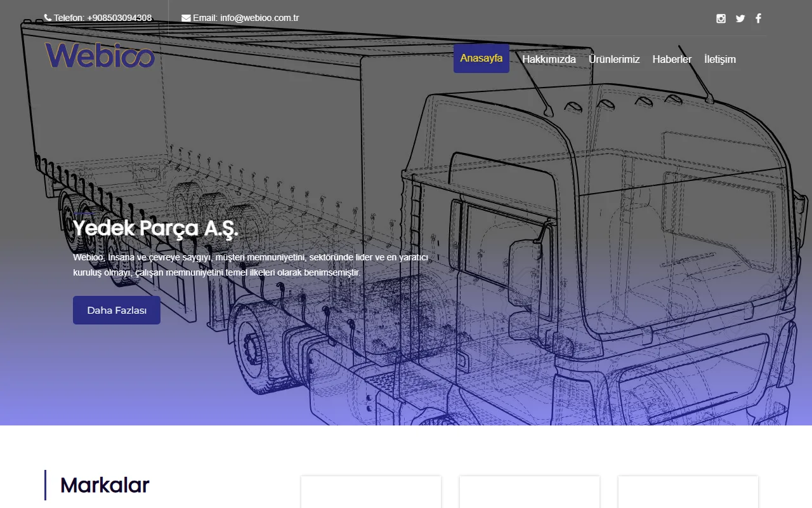Open the Instagram social icon
This screenshot has width=812, height=508.
pyautogui.click(x=721, y=18)
